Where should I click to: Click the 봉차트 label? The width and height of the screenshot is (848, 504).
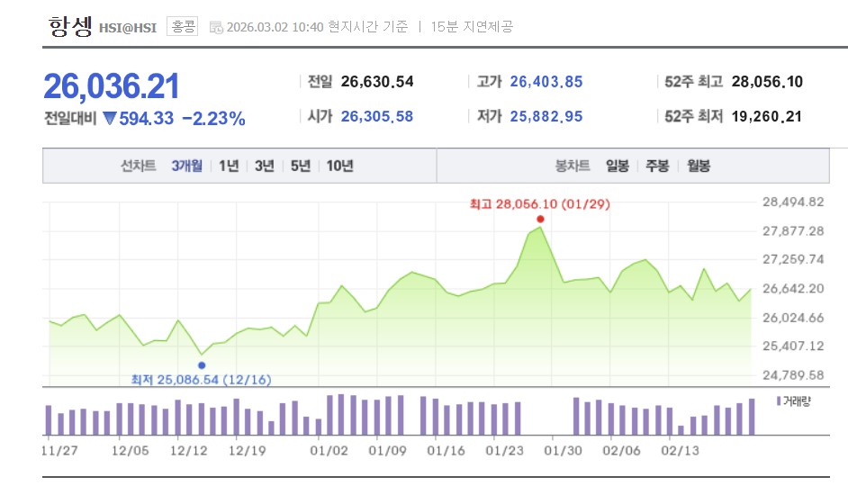(x=573, y=166)
